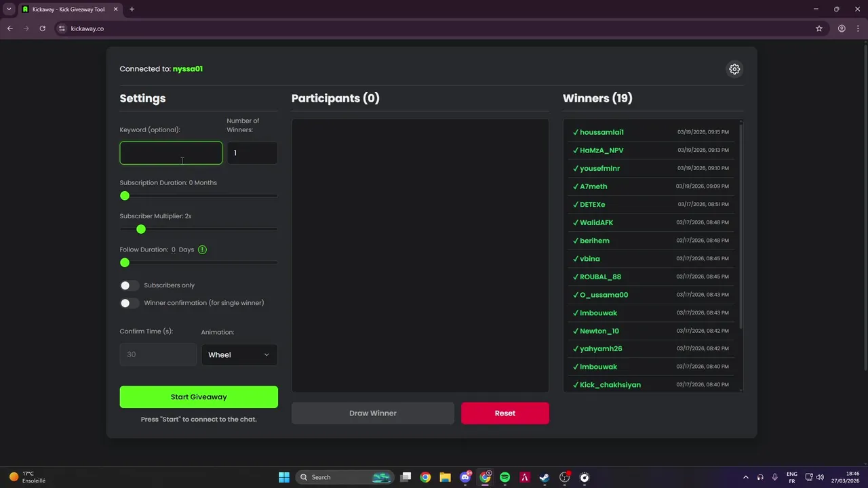The image size is (868, 488).
Task: Open a new browser tab
Action: click(132, 9)
